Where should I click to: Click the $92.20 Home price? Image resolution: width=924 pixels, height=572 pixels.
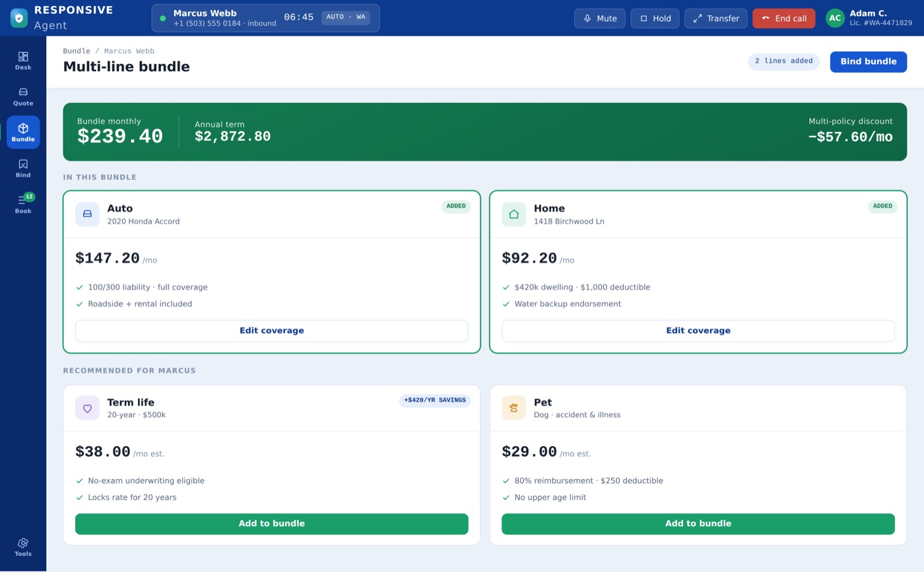pyautogui.click(x=529, y=258)
